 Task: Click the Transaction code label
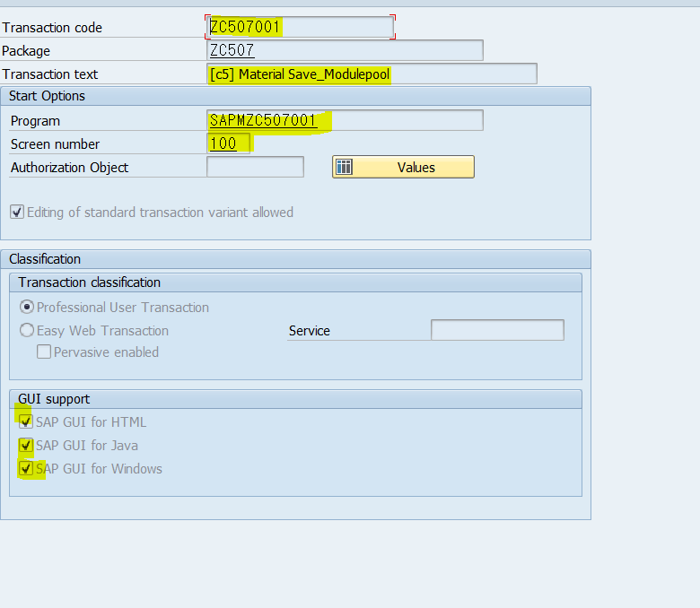[52, 28]
